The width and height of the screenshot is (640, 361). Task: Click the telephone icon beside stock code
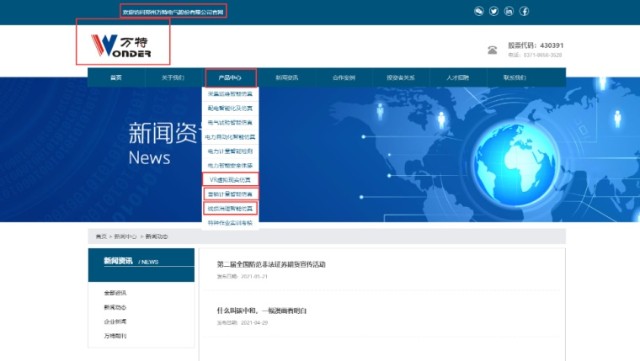pos(492,50)
